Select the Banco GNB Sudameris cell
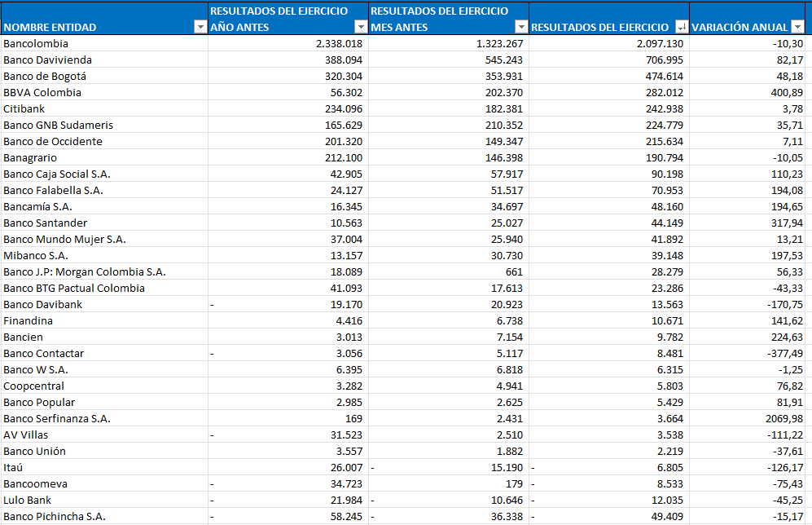The height and width of the screenshot is (525, 812). pos(104,125)
